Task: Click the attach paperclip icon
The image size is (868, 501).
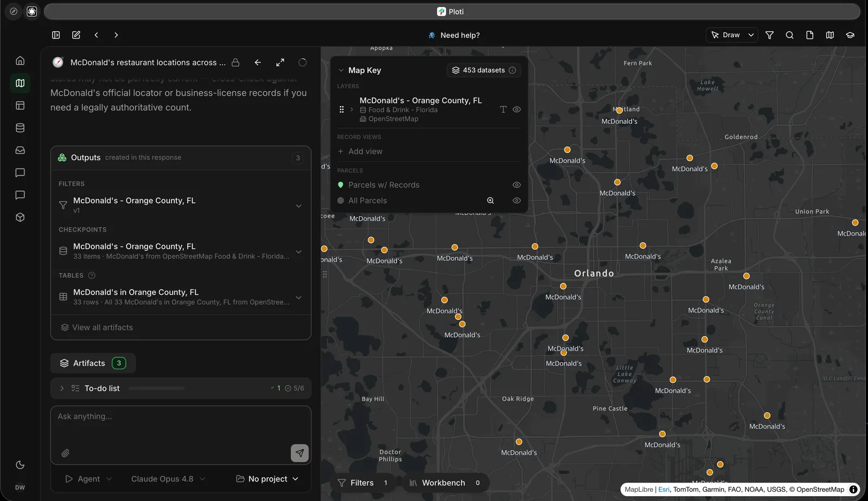Action: [65, 453]
